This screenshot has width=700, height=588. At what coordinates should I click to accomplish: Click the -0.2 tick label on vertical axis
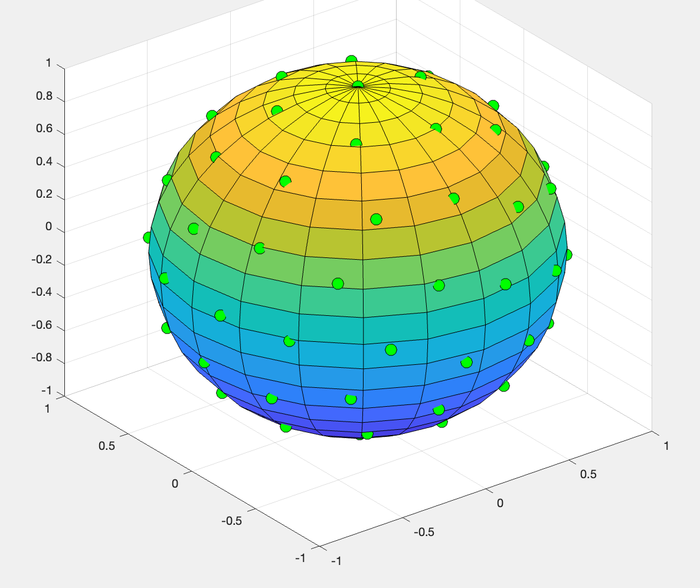(42, 259)
